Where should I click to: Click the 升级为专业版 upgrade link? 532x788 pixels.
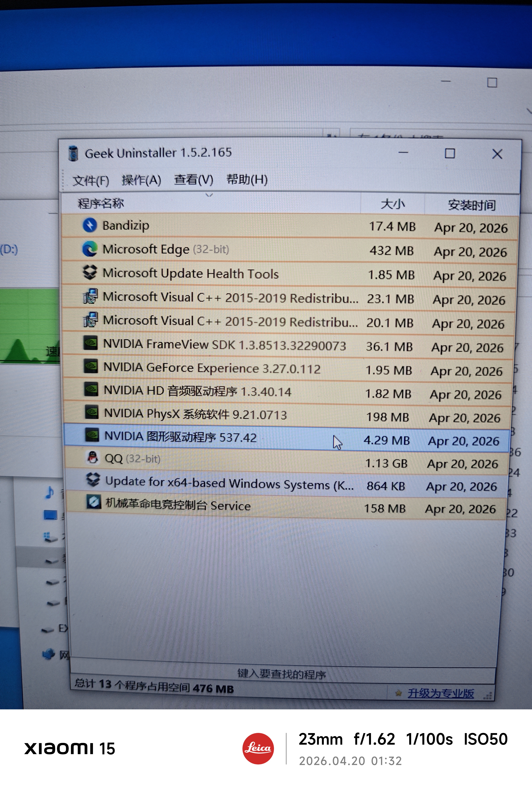[440, 693]
